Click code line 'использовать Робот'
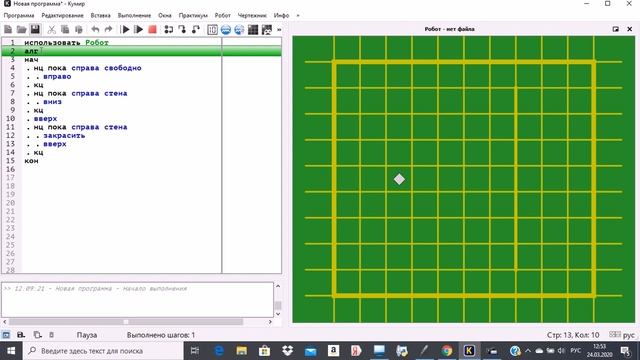The height and width of the screenshot is (360, 640). [67, 42]
